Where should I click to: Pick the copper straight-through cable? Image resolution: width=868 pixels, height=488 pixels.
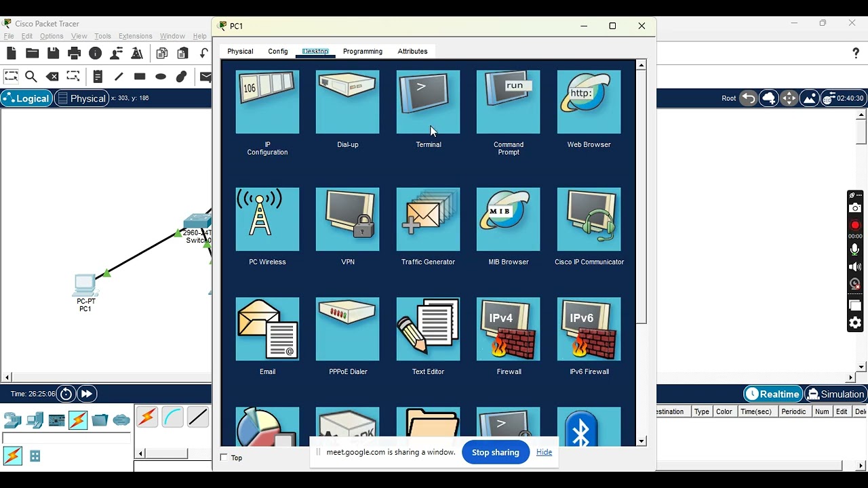click(198, 418)
